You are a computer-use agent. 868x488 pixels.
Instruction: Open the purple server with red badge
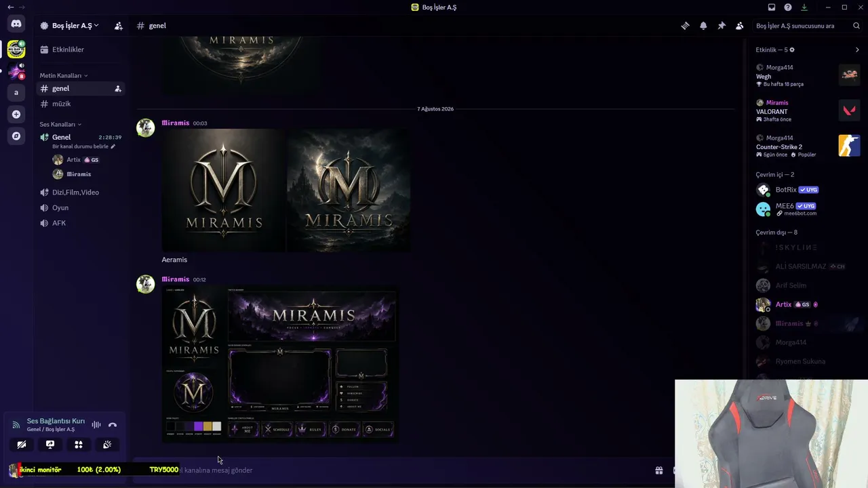16,70
